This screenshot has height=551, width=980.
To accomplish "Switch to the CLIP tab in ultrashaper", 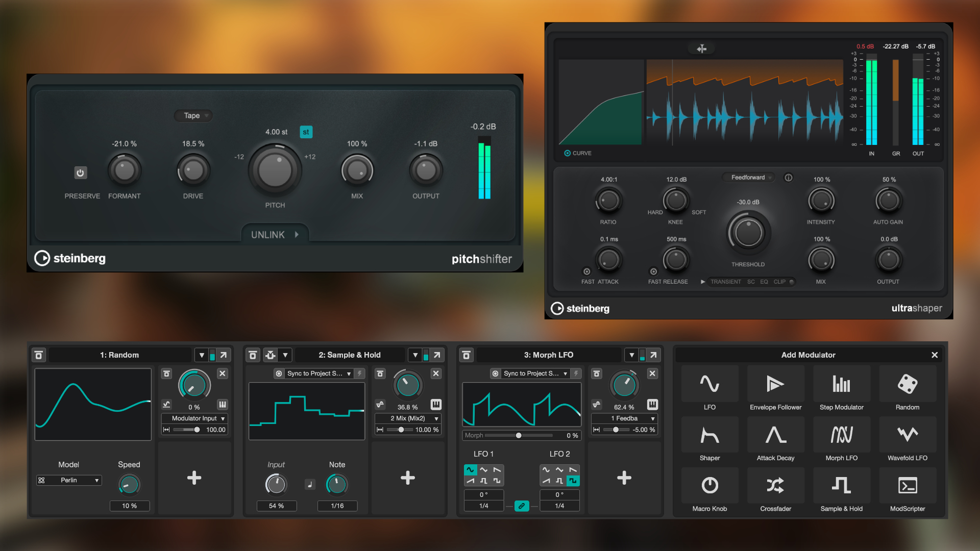I will [x=780, y=282].
